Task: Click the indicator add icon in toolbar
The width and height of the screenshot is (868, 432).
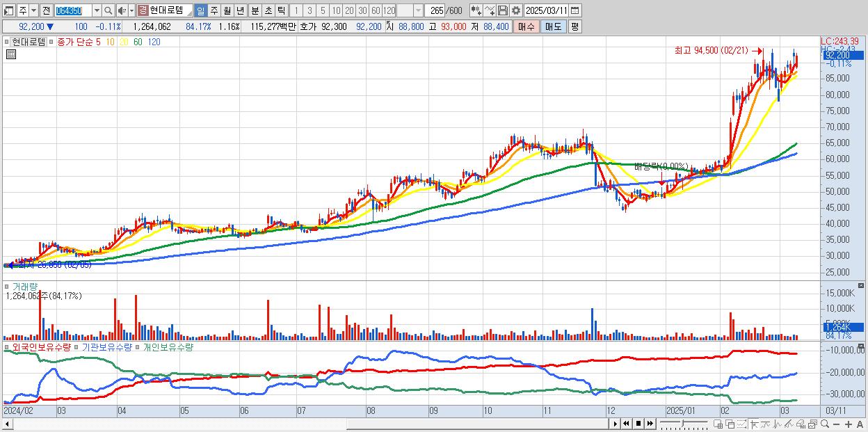Action: click(x=476, y=10)
